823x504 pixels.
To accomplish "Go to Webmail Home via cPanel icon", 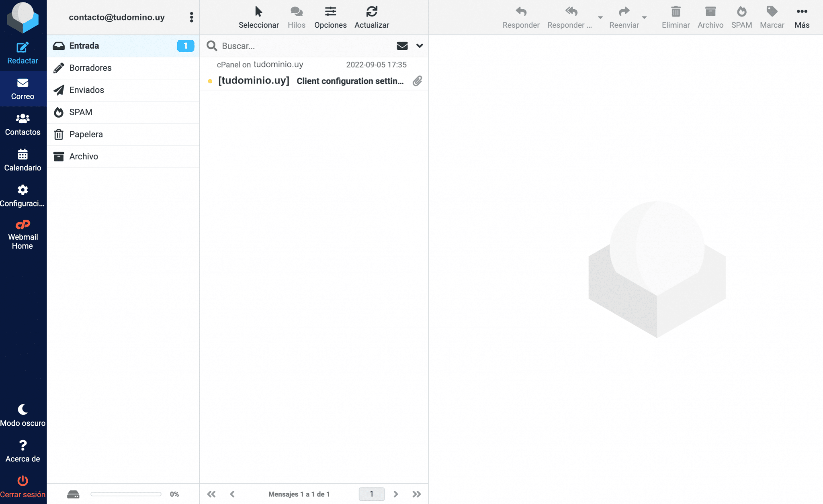I will 23,224.
